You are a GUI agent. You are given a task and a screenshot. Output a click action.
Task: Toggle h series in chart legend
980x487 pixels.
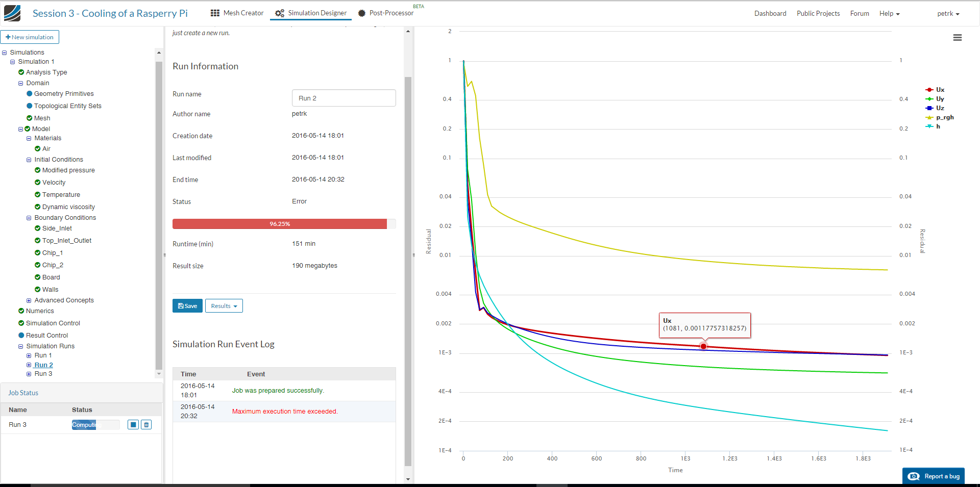[x=933, y=126]
